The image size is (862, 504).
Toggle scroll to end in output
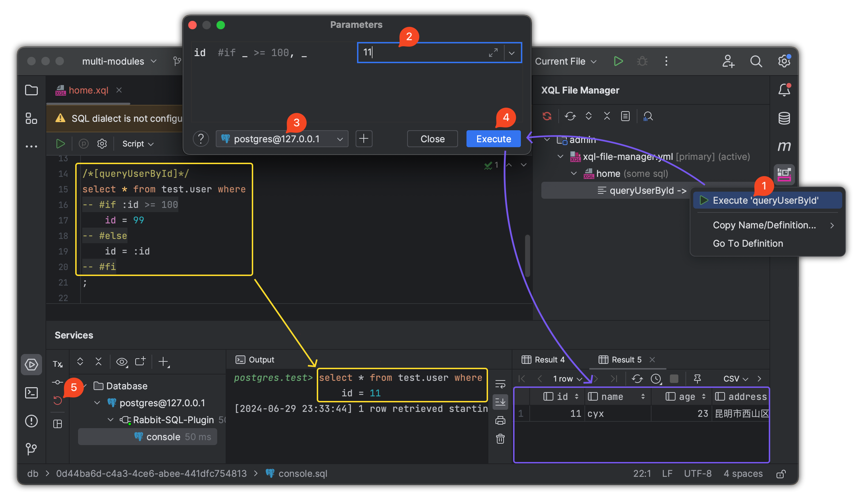[500, 402]
